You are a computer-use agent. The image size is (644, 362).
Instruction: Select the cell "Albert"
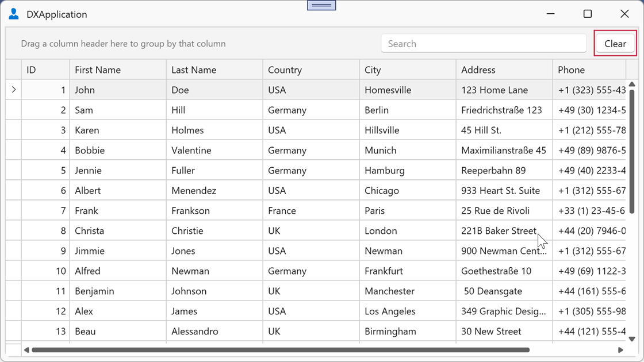(x=118, y=190)
